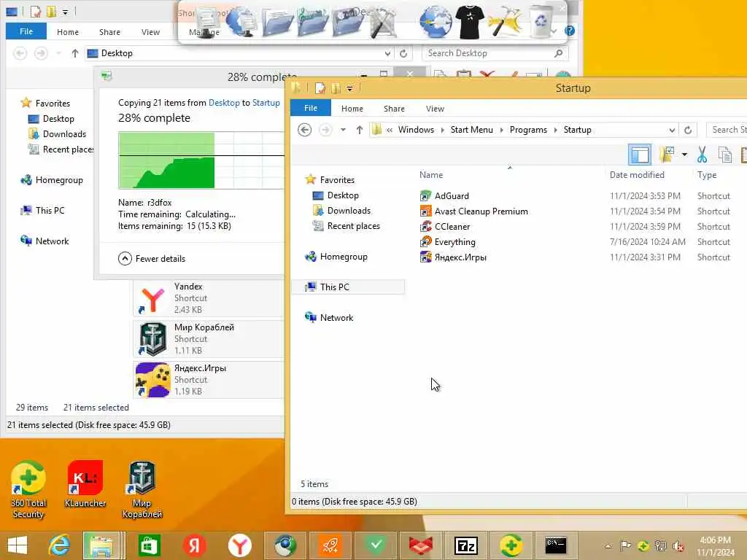Refresh the Startup folder
Image resolution: width=747 pixels, height=560 pixels.
688,130
